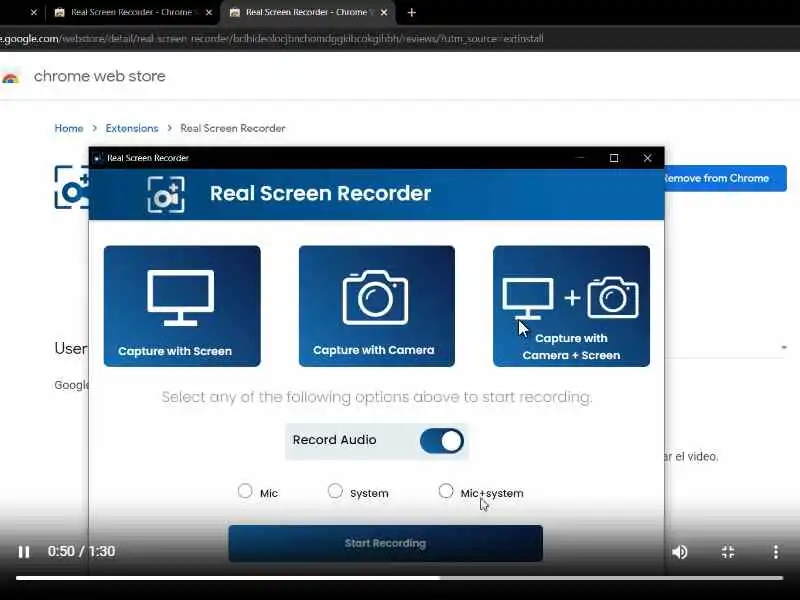This screenshot has width=800, height=600.
Task: Close the leftmost partially visible browser tab
Action: click(34, 12)
